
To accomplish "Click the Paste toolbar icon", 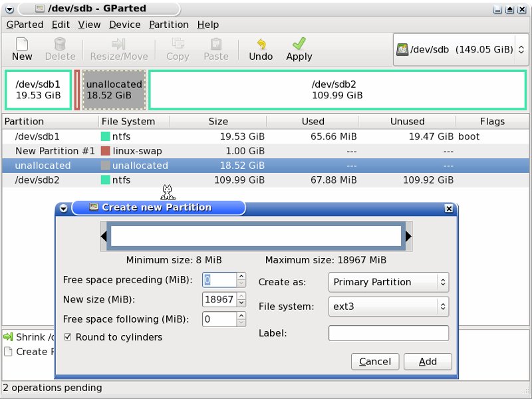I will (215, 44).
